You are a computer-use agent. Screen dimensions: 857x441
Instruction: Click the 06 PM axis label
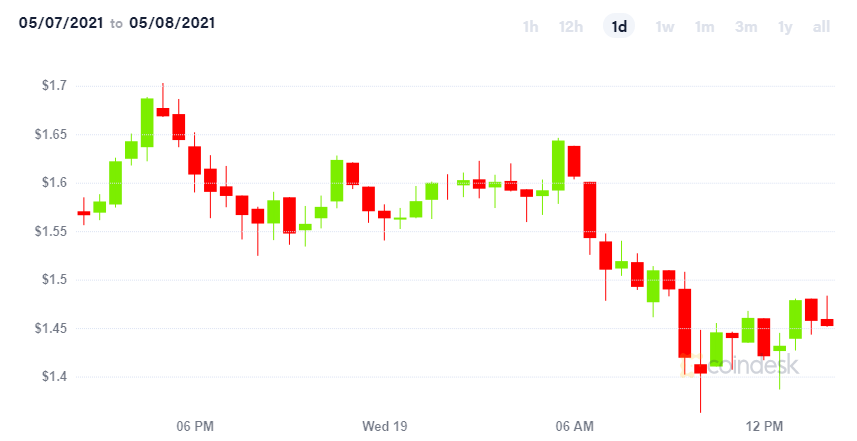(x=195, y=426)
